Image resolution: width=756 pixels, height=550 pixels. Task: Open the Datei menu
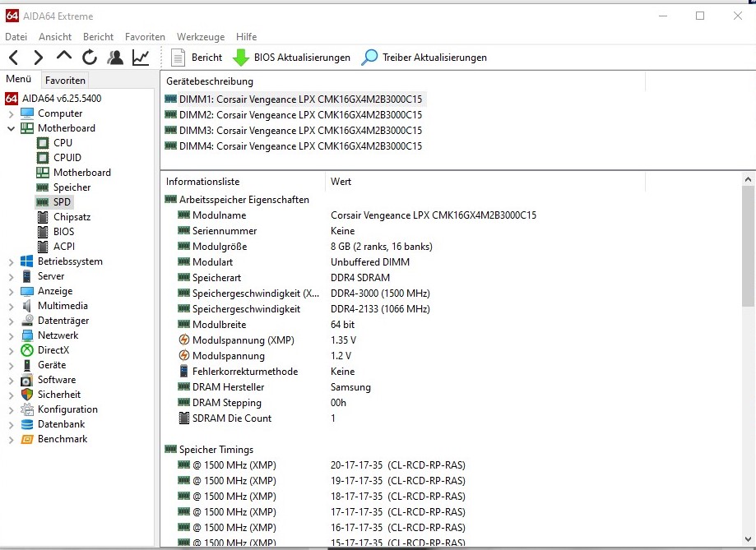click(16, 37)
